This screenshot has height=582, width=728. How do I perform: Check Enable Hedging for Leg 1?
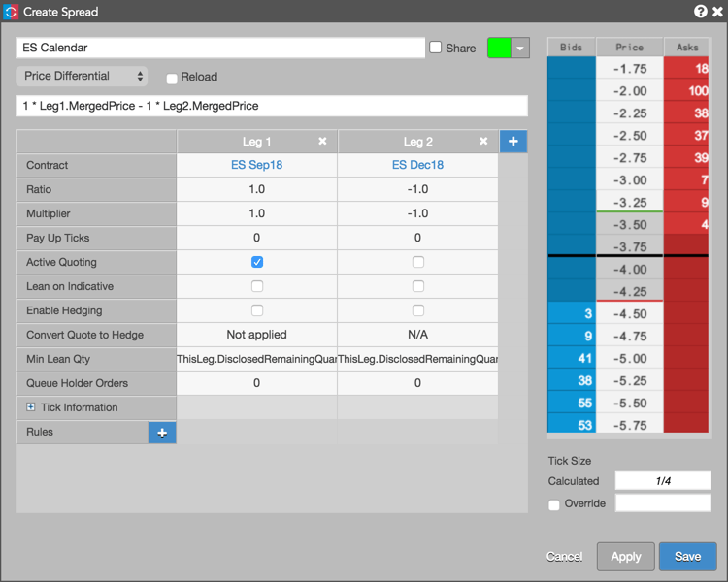pos(257,310)
